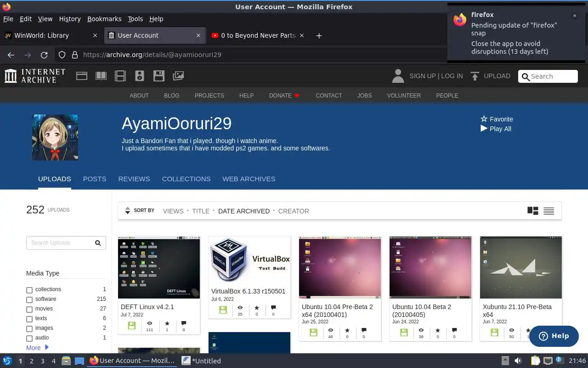Switch to the REVIEWS tab
The image size is (588, 368).
[134, 179]
